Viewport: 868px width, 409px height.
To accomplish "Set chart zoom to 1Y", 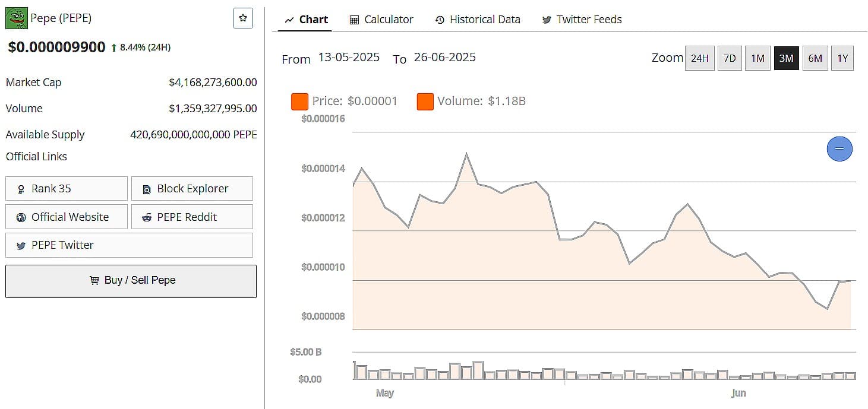I will pos(842,58).
